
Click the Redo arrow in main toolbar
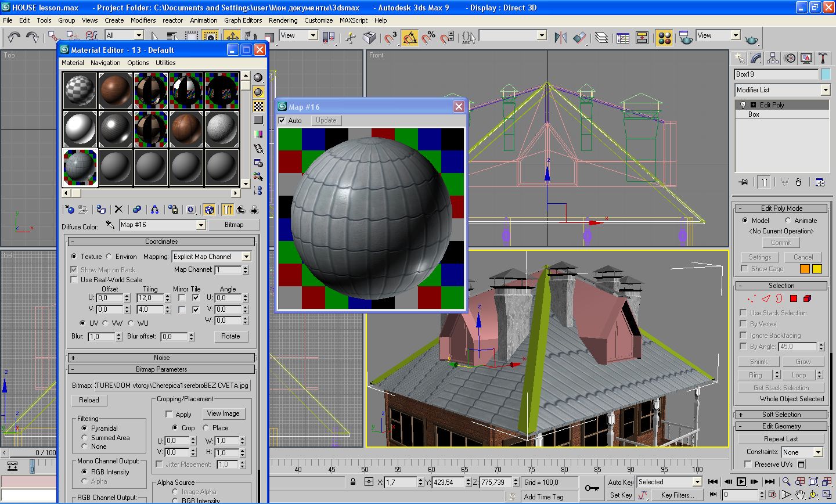tap(33, 38)
